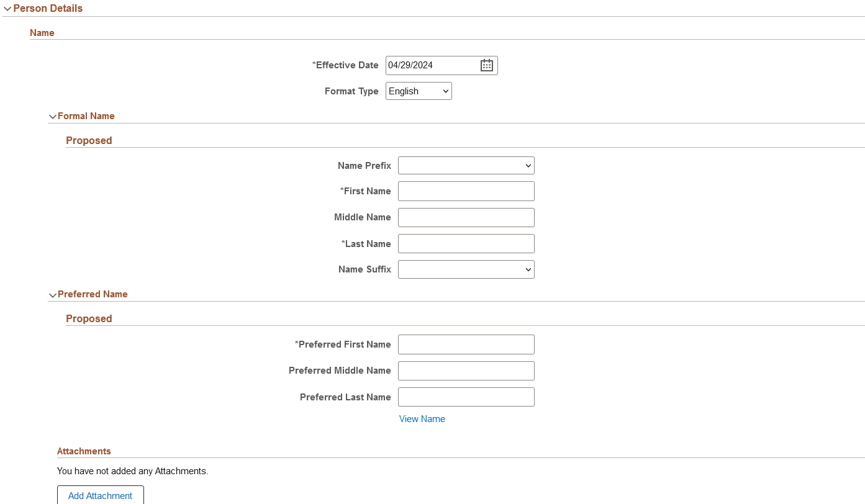
Task: Click inside the First Name field
Action: click(x=466, y=191)
